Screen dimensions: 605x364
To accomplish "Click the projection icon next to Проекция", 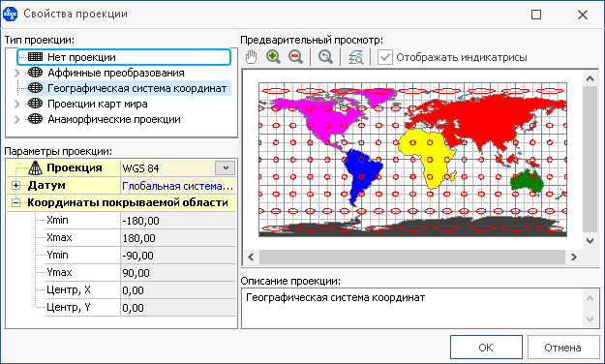I will [35, 167].
